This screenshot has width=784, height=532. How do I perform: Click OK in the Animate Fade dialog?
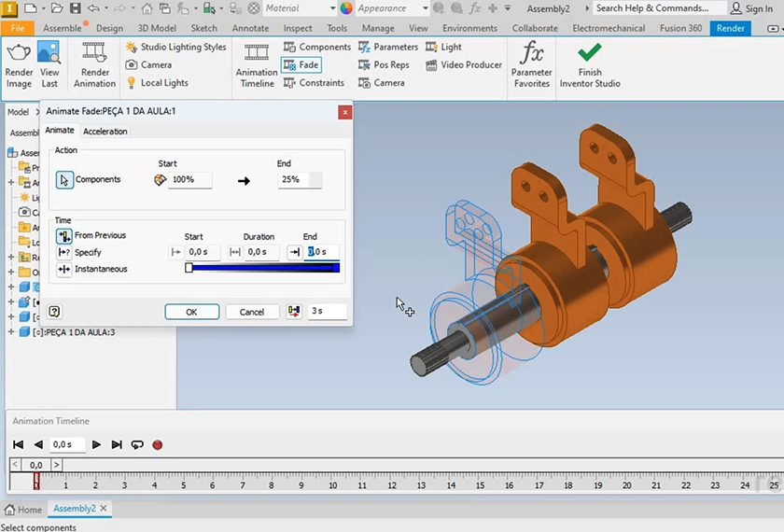point(191,312)
